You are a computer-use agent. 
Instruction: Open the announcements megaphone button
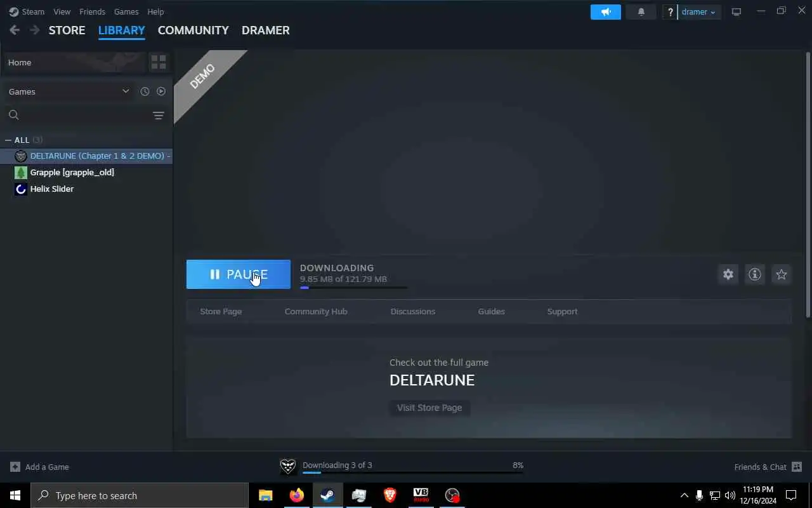pos(606,12)
